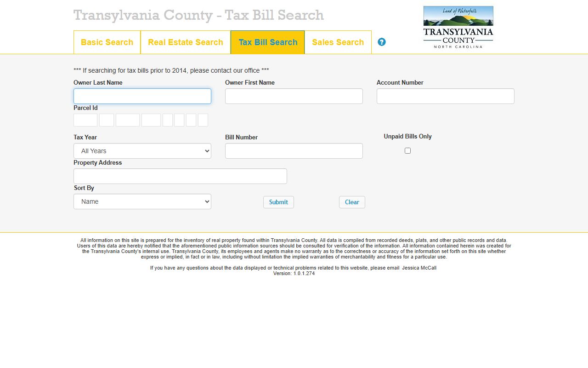Viewport: 588px width, 368px height.
Task: Focus the Owner Last Name field
Action: pyautogui.click(x=142, y=96)
